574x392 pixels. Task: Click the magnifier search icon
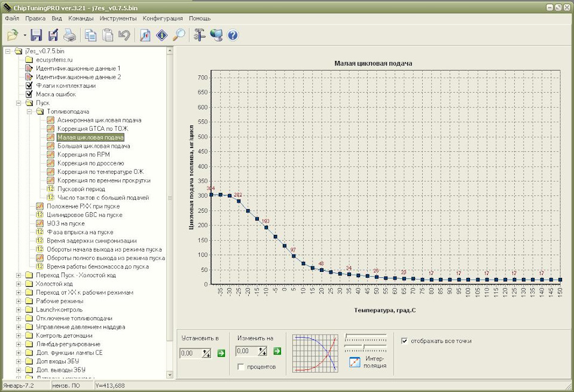point(179,35)
